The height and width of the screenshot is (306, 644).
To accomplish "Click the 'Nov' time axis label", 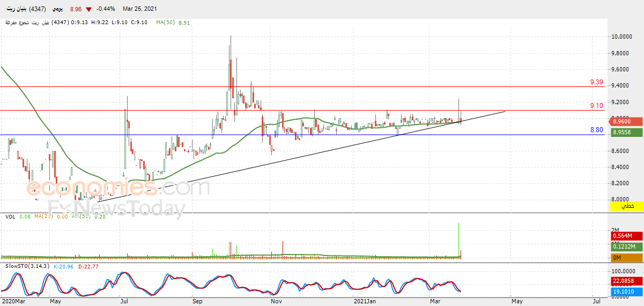I will [277, 302].
